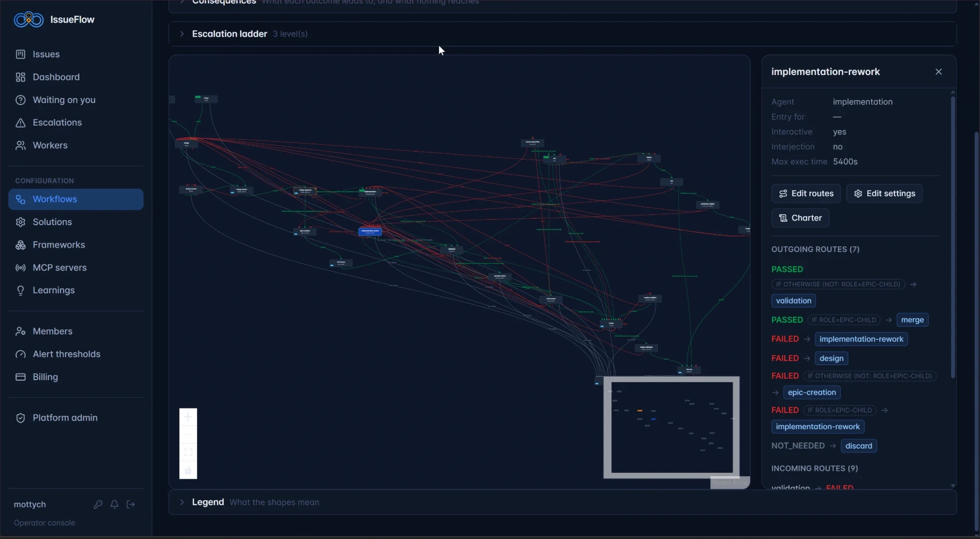
Task: Click the Frameworks cubes icon
Action: (x=21, y=245)
